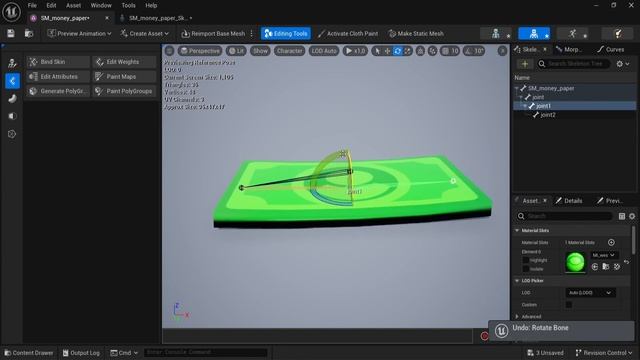Switch to Skeleton editor mode icon
The image size is (640, 360).
(x=496, y=33)
